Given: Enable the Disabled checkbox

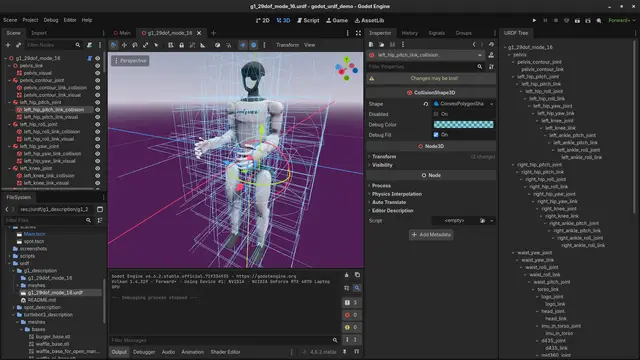Looking at the screenshot, I should [436, 114].
